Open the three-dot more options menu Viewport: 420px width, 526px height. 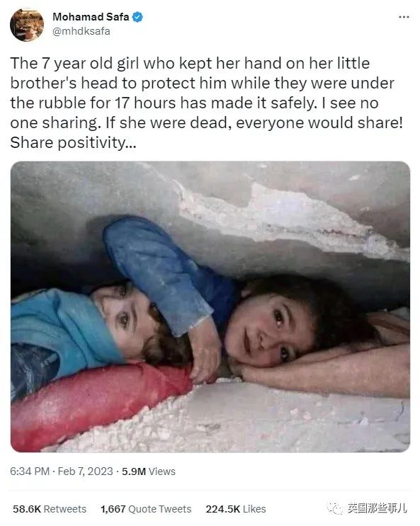(404, 17)
